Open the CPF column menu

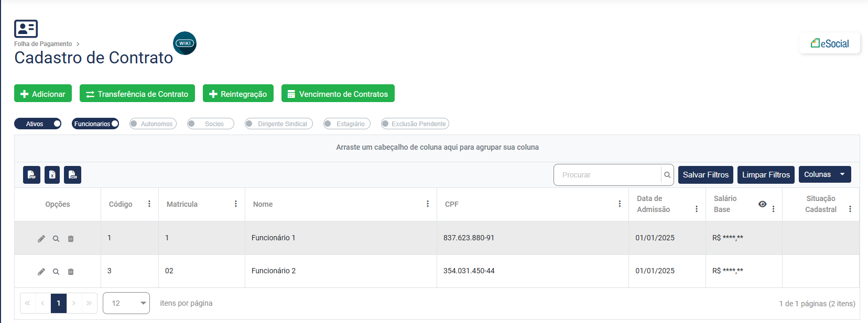pos(620,204)
